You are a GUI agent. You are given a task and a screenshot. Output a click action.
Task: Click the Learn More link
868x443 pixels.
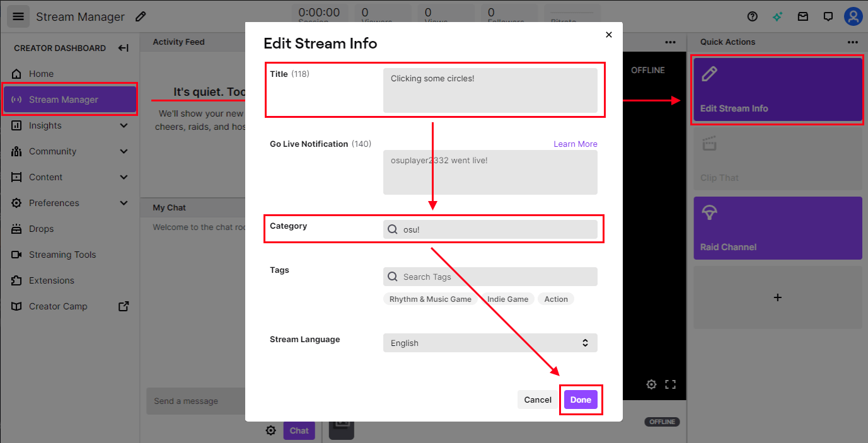[x=576, y=144]
